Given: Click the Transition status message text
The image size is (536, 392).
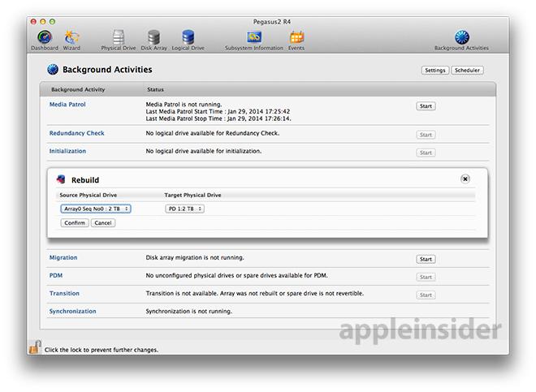Looking at the screenshot, I should point(255,293).
